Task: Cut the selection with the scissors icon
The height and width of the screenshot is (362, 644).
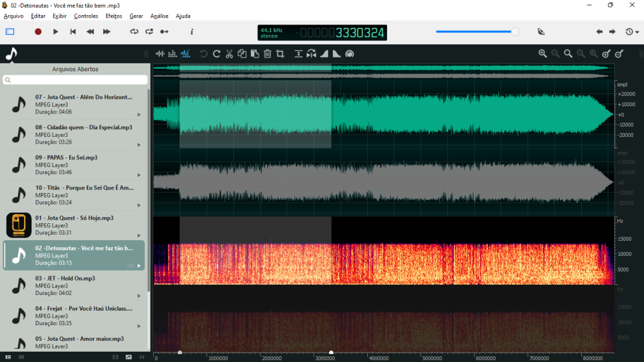Action: (229, 54)
